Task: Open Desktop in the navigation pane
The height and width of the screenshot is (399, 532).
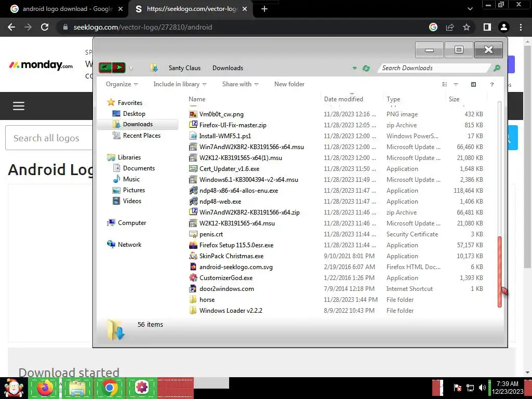Action: click(134, 114)
